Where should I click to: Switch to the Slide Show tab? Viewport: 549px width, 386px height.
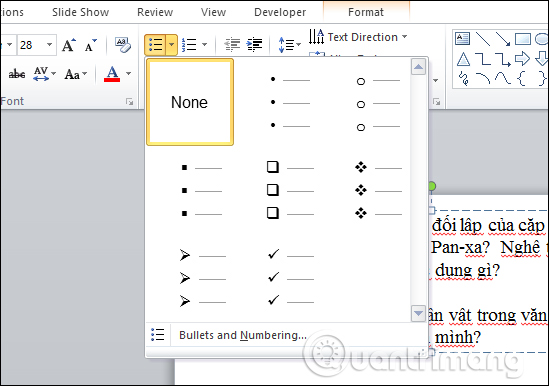(x=81, y=12)
